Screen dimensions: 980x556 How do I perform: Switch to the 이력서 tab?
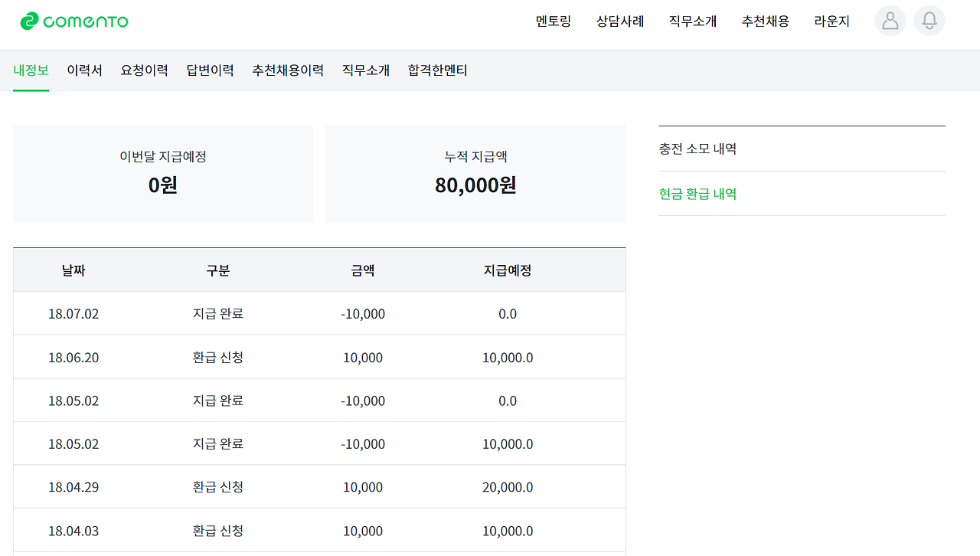tap(84, 70)
